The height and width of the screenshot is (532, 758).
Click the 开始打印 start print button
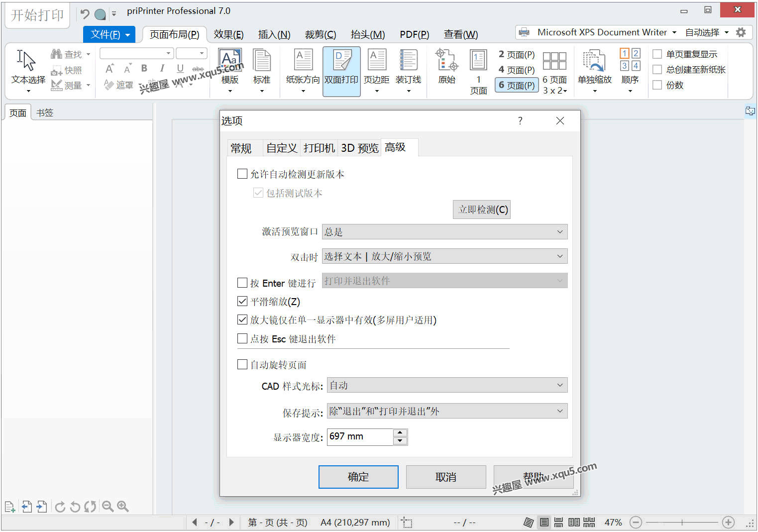click(x=37, y=15)
